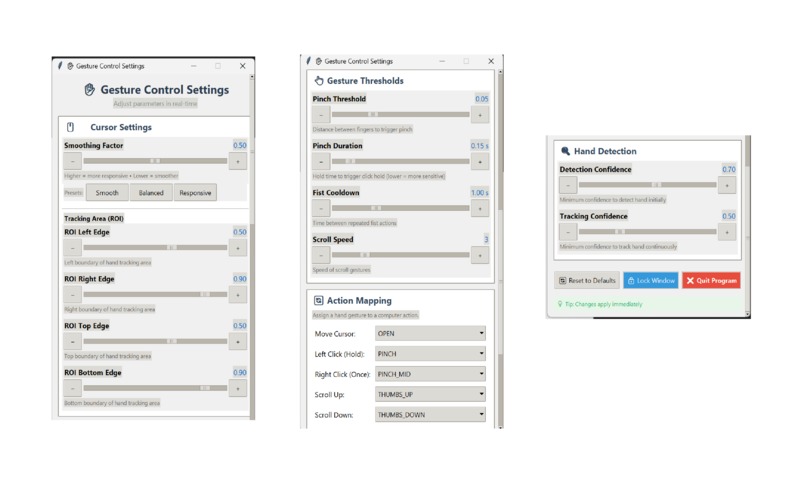Decrease Tracking Confidence value
This screenshot has height=491, width=806.
(x=568, y=232)
